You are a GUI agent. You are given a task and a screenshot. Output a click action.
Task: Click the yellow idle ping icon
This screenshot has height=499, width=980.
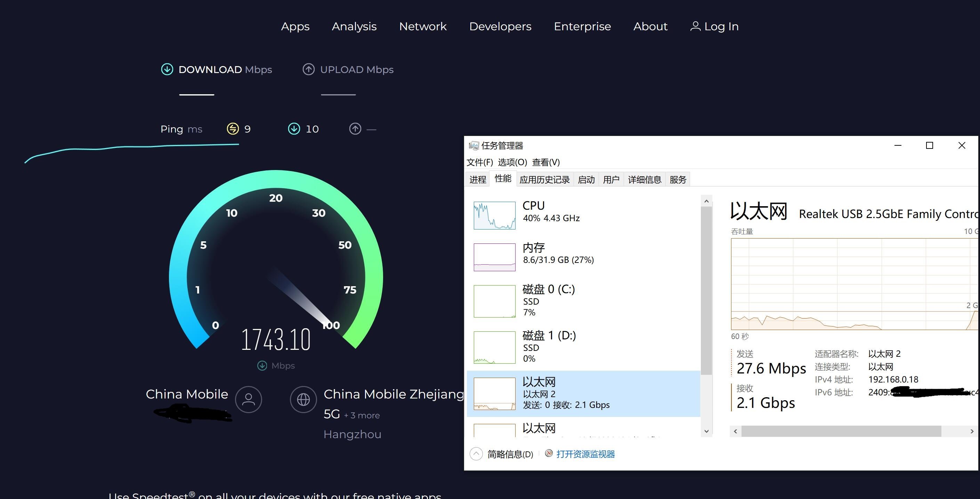pos(233,129)
